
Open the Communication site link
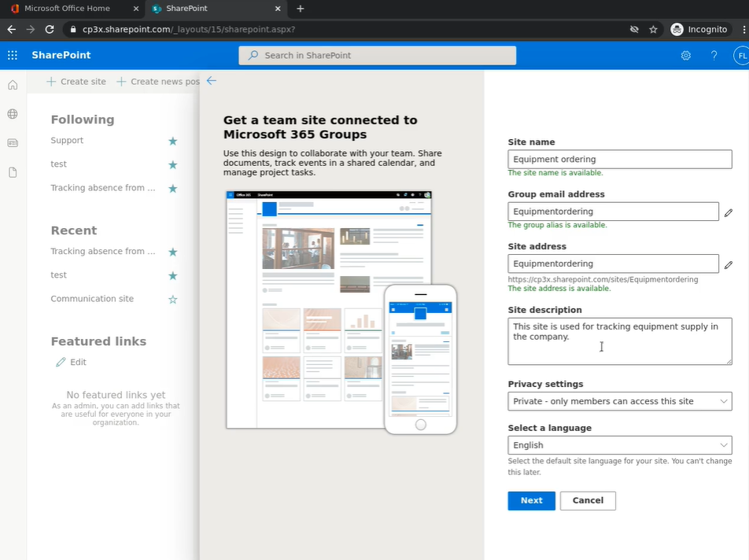point(92,299)
